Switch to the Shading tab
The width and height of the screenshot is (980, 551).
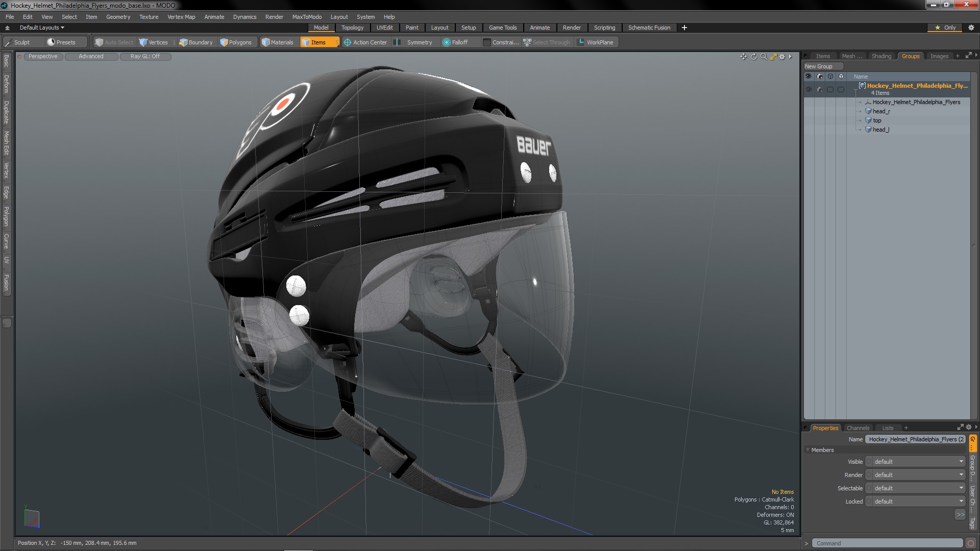click(x=881, y=56)
